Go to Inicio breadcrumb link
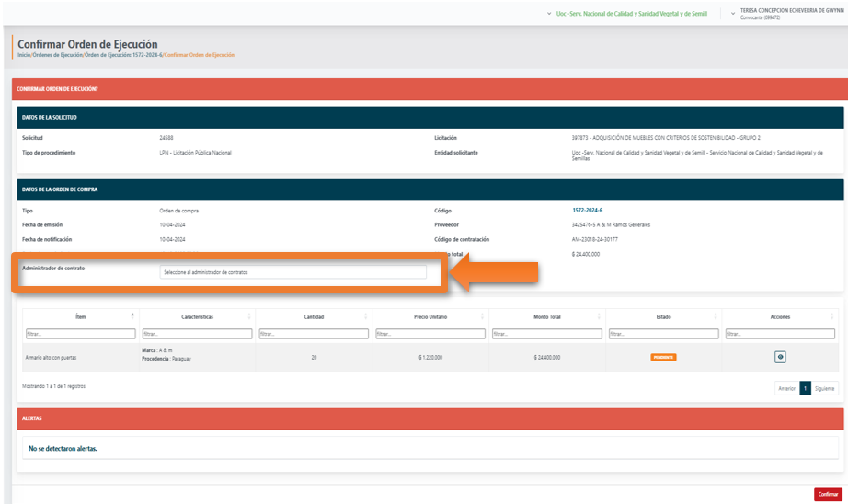Image resolution: width=848 pixels, height=504 pixels. (x=23, y=55)
